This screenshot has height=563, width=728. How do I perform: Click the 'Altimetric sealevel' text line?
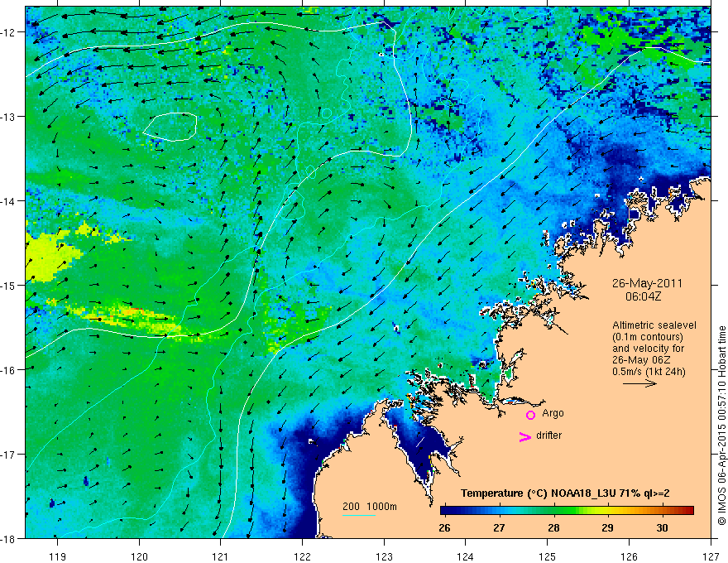point(654,325)
